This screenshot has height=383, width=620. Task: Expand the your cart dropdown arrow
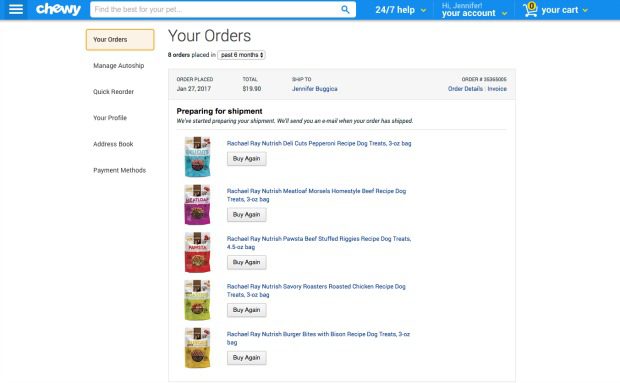pos(585,10)
